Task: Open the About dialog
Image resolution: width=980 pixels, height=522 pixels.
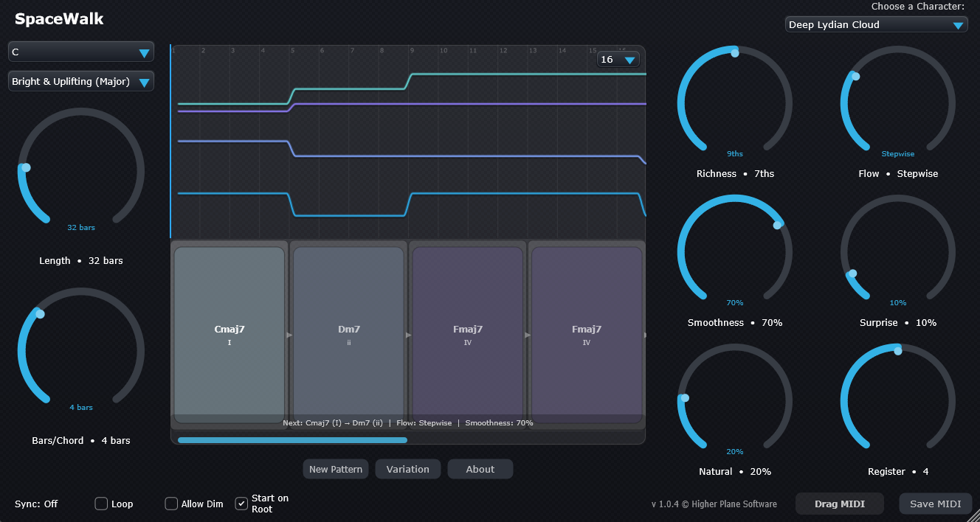Action: tap(480, 469)
